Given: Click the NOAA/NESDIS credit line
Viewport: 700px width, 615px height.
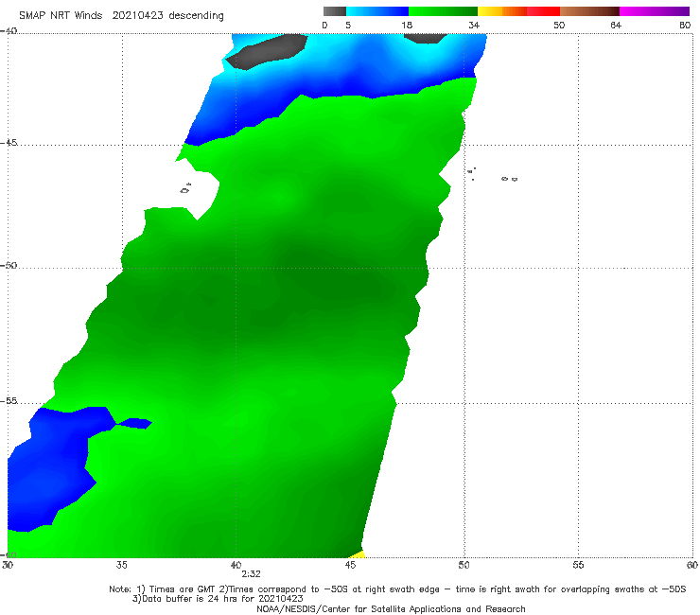Looking at the screenshot, I should click(391, 609).
